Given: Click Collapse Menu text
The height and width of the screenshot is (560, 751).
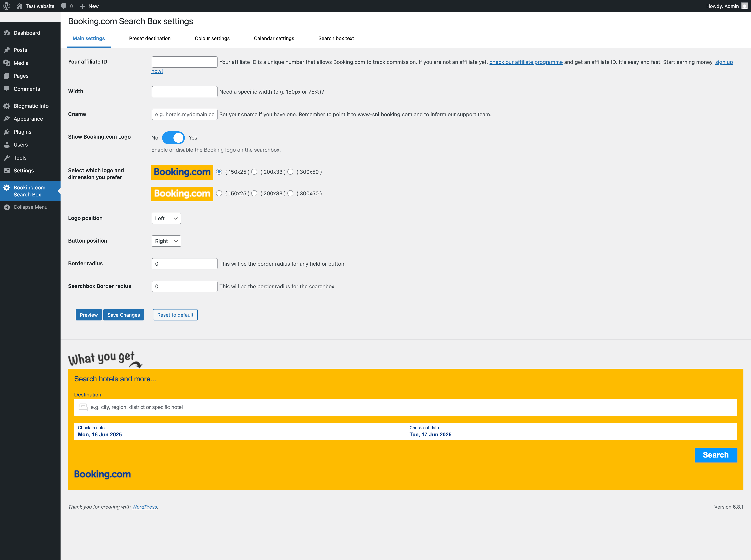Looking at the screenshot, I should point(30,207).
